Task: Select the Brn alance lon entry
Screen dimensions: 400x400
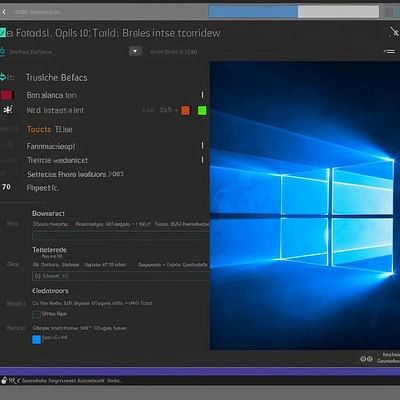Action: [52, 95]
